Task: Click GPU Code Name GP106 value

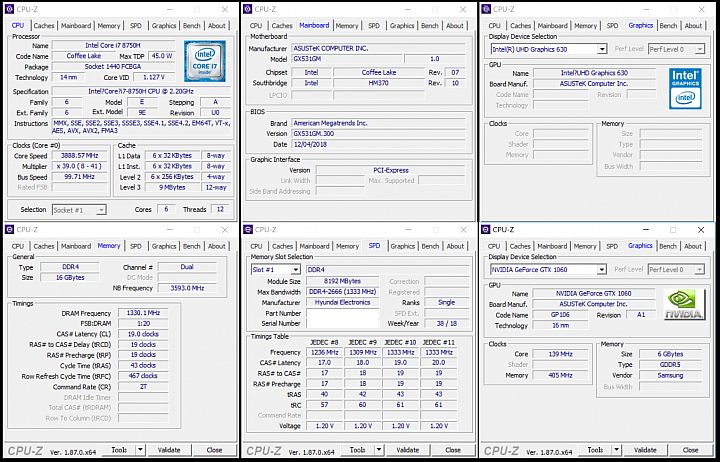Action: [x=560, y=315]
